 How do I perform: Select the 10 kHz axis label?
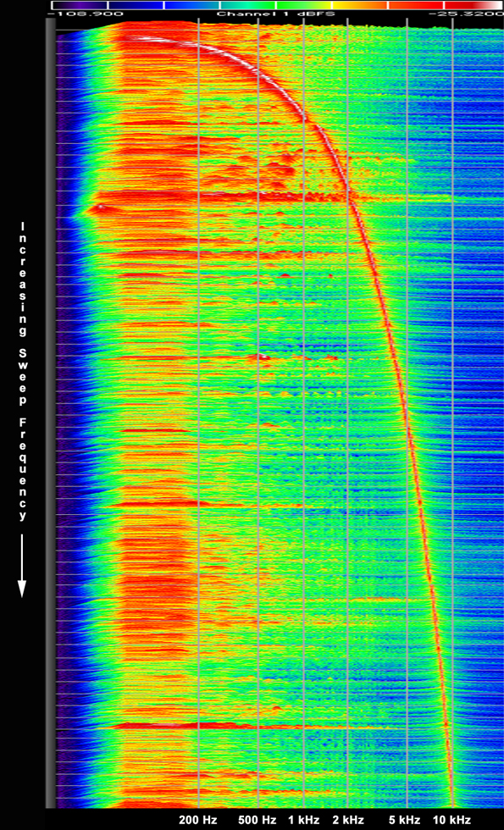tap(451, 820)
